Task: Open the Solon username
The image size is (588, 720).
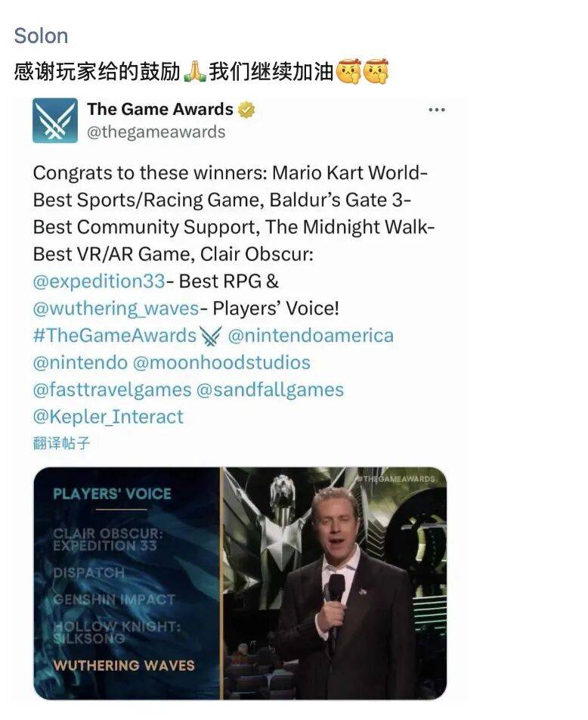Action: (x=41, y=36)
